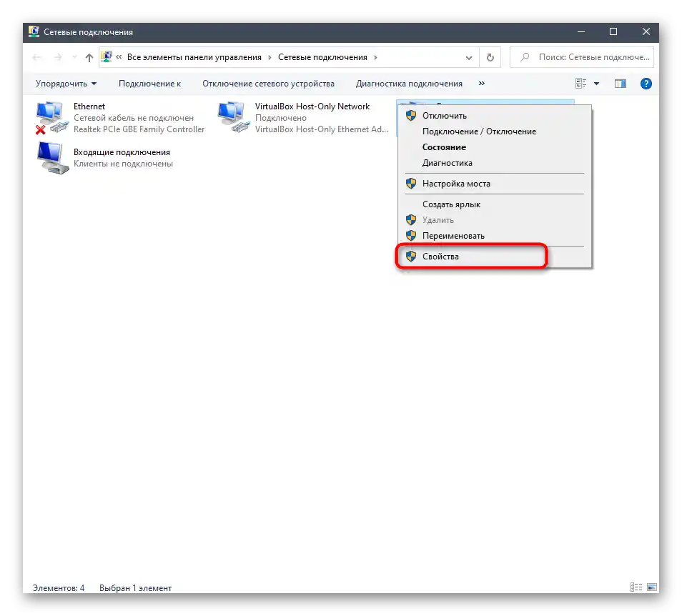Click Отключение сетевого устройства button
This screenshot has width=682, height=616.
pos(268,84)
